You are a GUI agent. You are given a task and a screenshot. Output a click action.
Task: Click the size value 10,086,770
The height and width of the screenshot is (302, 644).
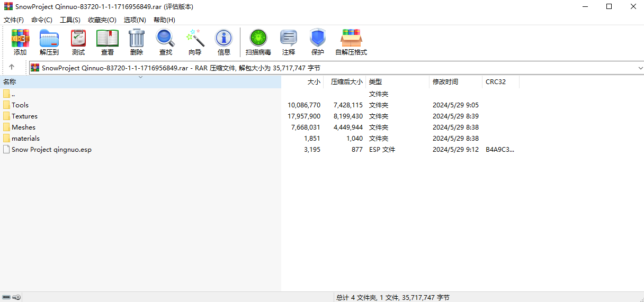(304, 105)
